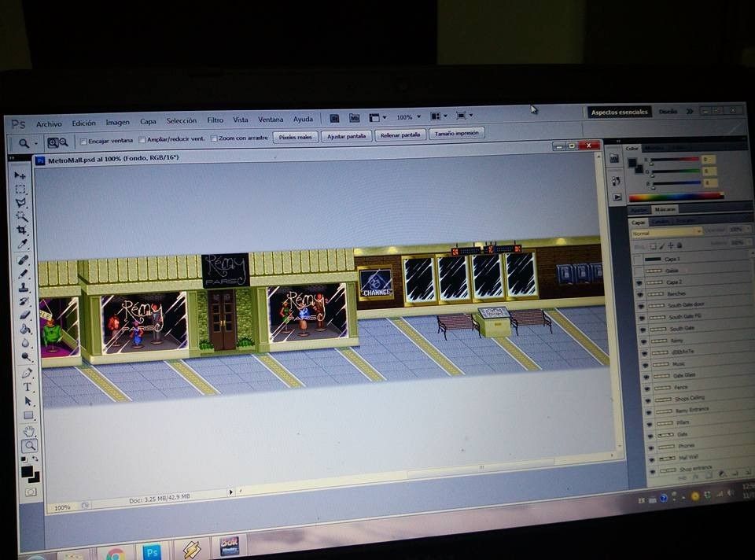755x560 pixels.
Task: Open the Actions panel play icon
Action: tap(617, 197)
